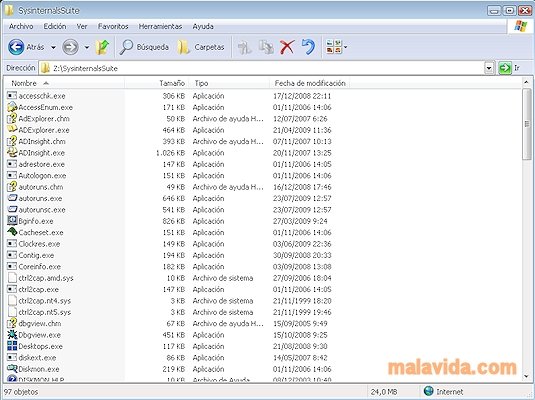Select the dbgview.chm help file icon
The image size is (535, 400).
pos(12,323)
